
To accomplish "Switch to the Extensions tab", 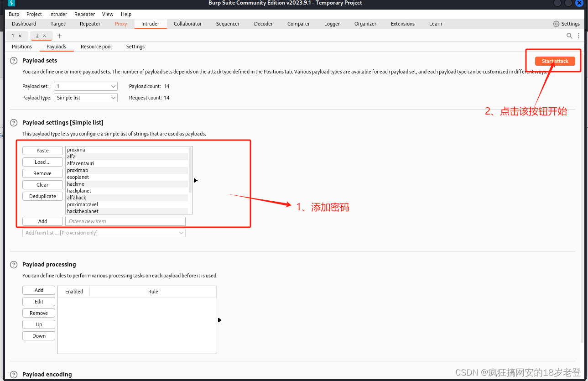I will coord(403,24).
